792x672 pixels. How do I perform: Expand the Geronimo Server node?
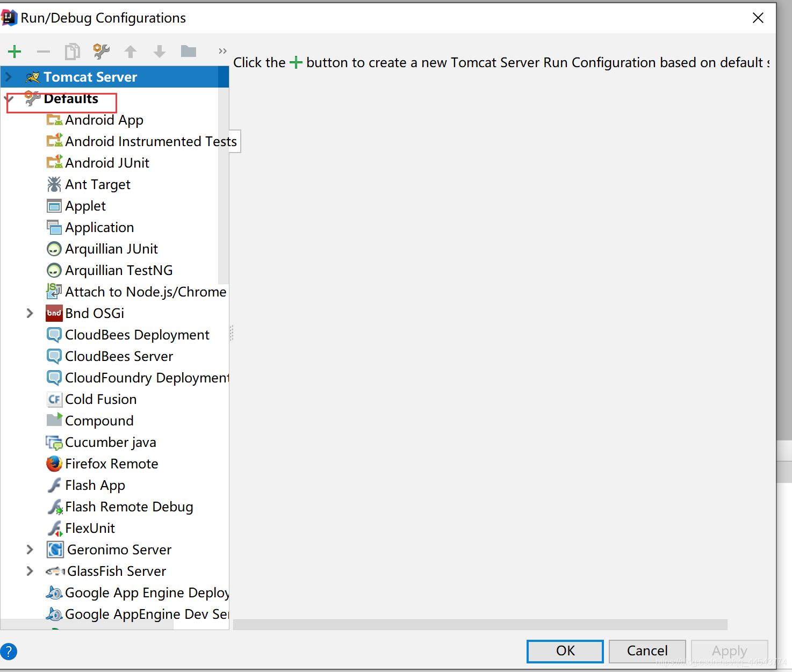coord(30,550)
